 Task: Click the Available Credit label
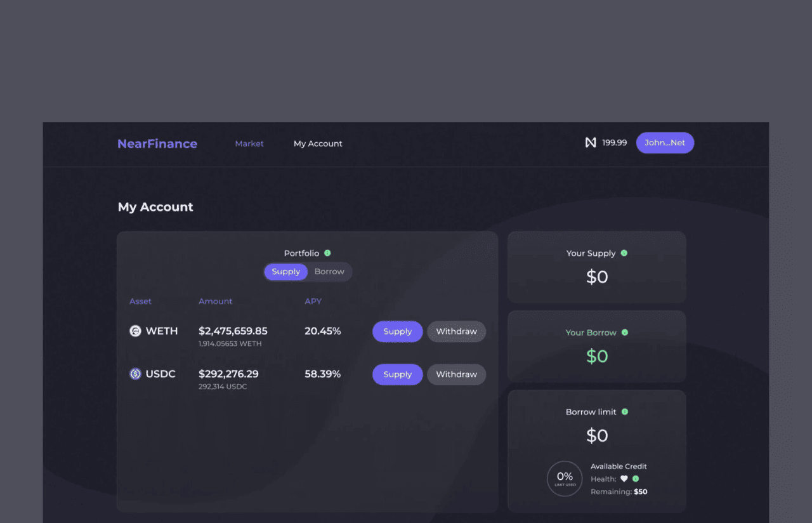pyautogui.click(x=619, y=467)
